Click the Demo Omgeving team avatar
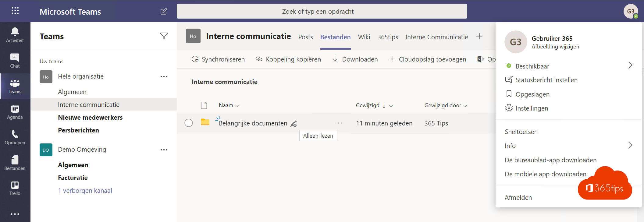644x222 pixels. click(46, 150)
